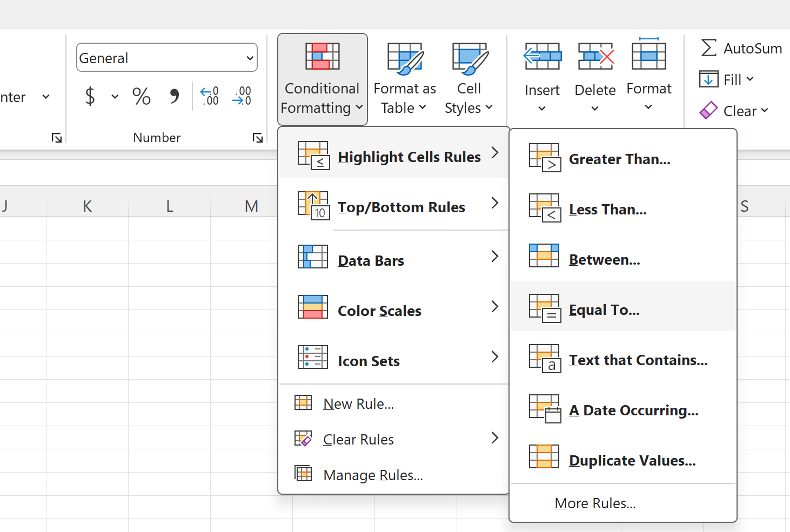Open the Number group dialog launcher
790x532 pixels.
pyautogui.click(x=257, y=138)
